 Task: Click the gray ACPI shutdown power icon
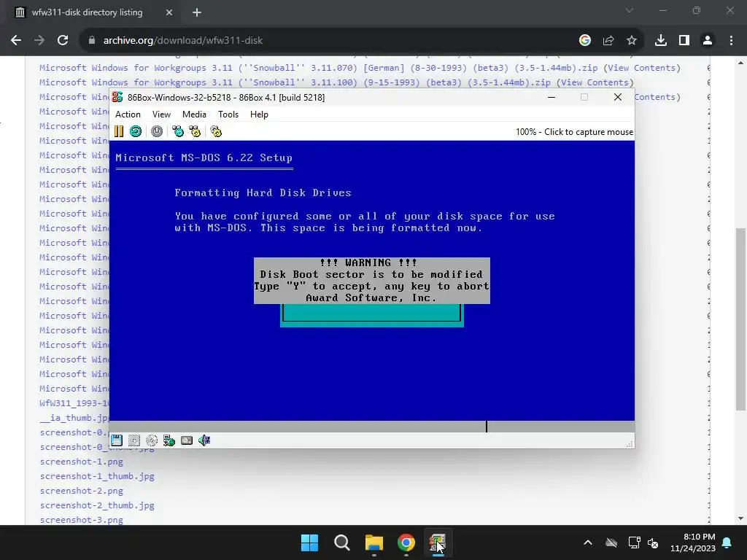pos(157,131)
